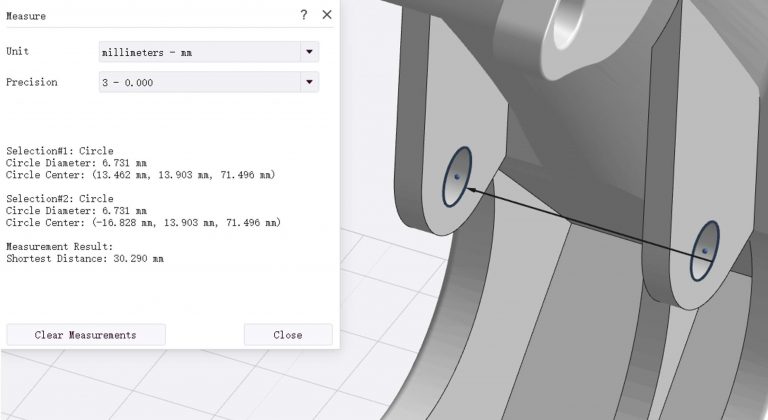Click the Close button
Screen dimensions: 768x420
288,335
